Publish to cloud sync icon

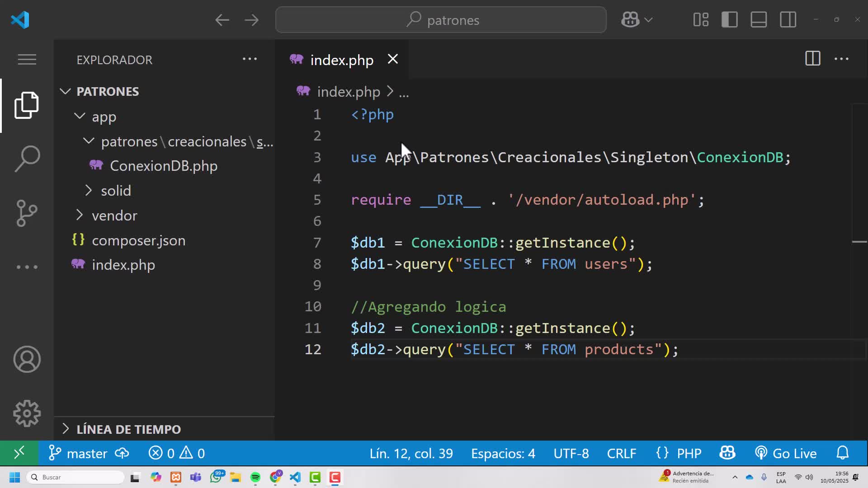click(x=122, y=453)
